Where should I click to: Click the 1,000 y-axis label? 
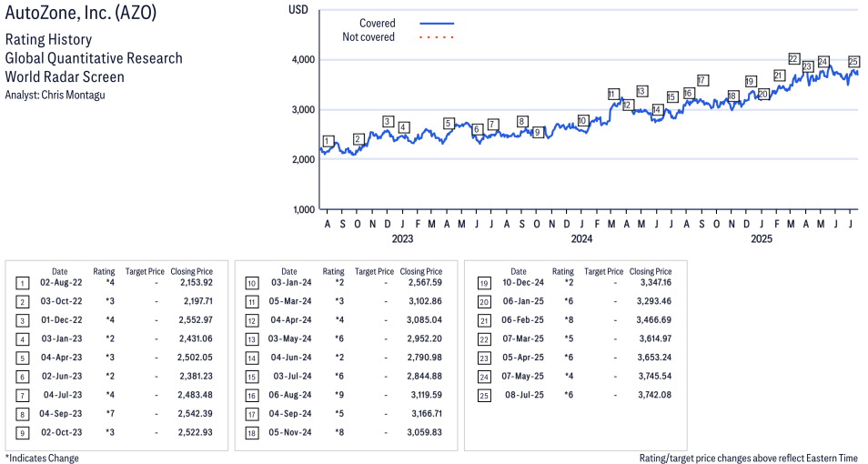point(302,209)
